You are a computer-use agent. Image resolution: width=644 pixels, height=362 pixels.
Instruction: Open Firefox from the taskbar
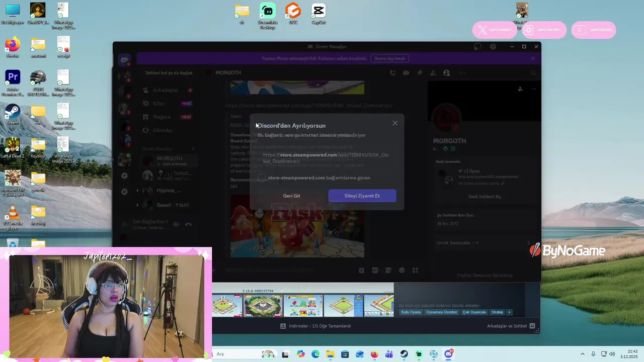coord(374,354)
